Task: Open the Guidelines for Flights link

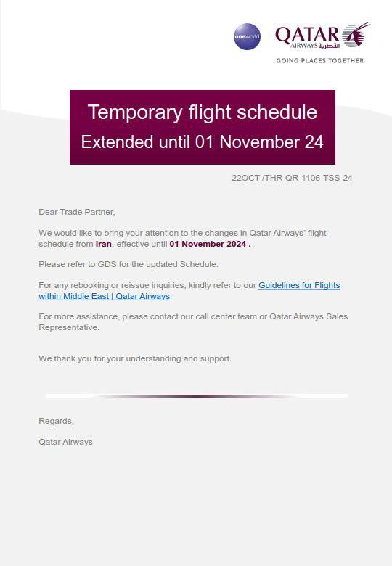Action: pos(299,285)
